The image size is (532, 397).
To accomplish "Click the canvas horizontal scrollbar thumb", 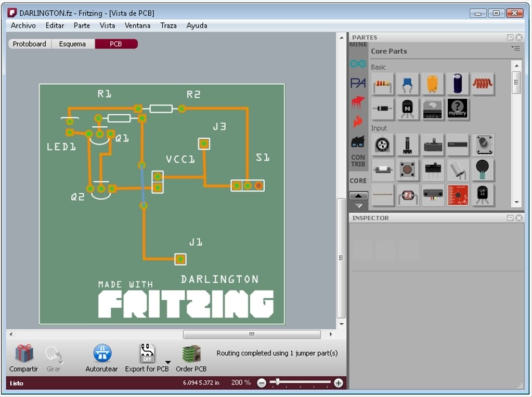I will 252,334.
